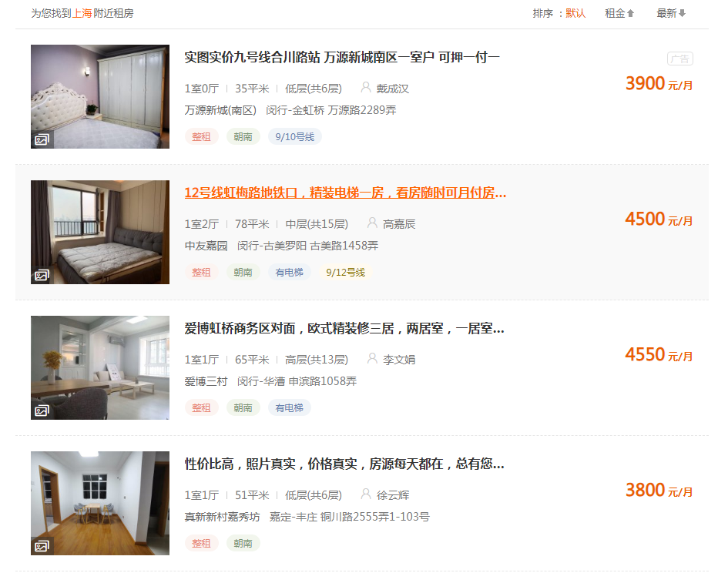The image size is (728, 573).
Task: Sort listings by 租金 rent ascending
Action: coord(619,13)
